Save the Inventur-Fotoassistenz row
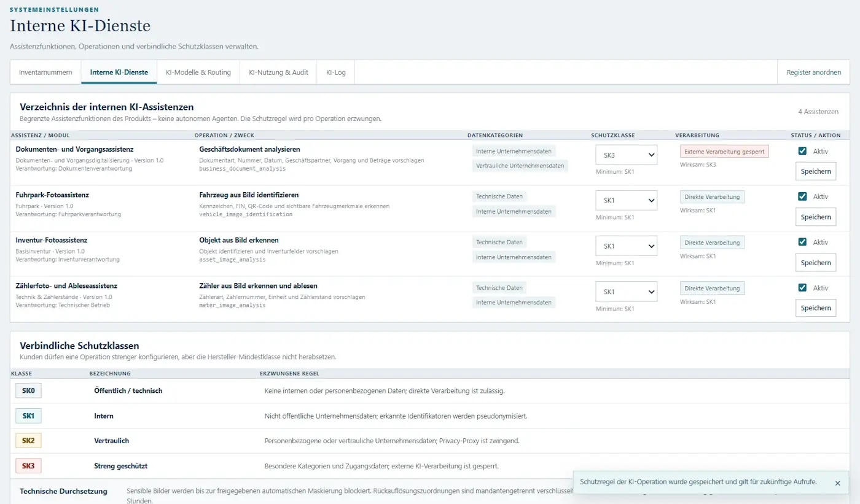 pyautogui.click(x=816, y=263)
